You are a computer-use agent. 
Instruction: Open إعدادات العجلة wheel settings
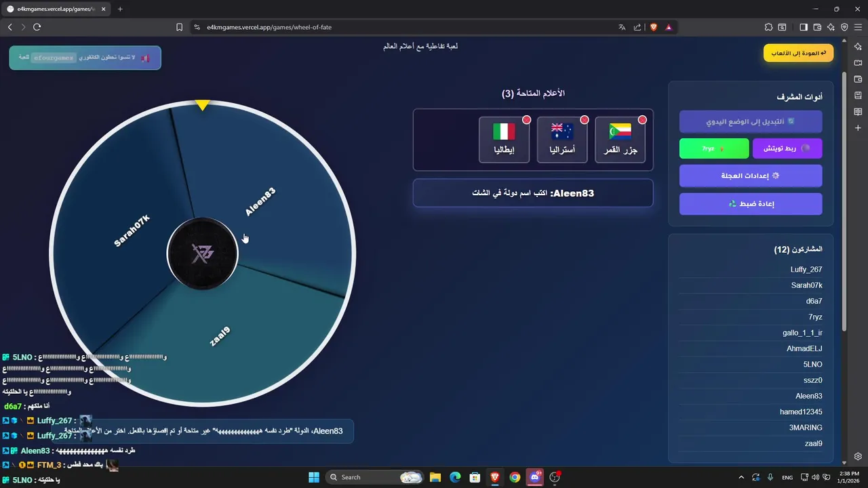coord(751,176)
